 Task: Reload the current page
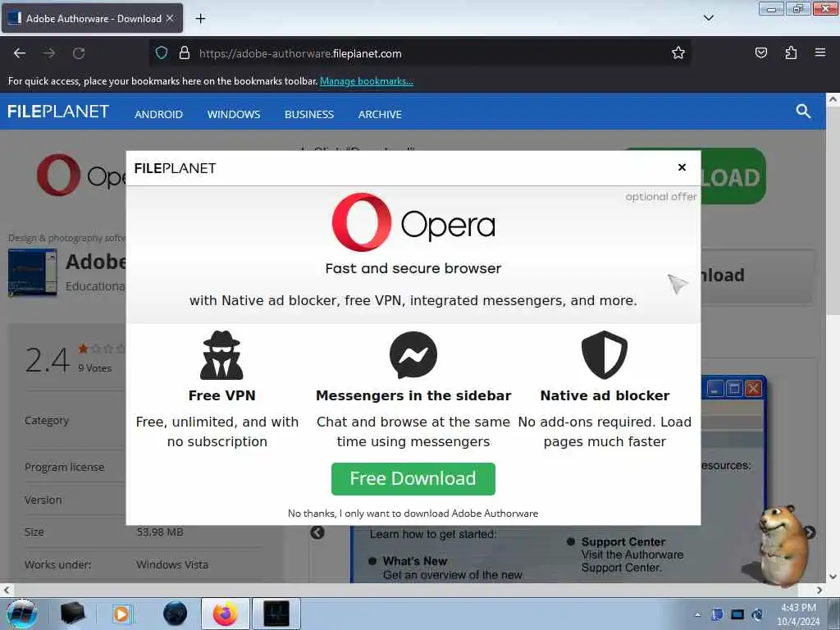[x=79, y=53]
